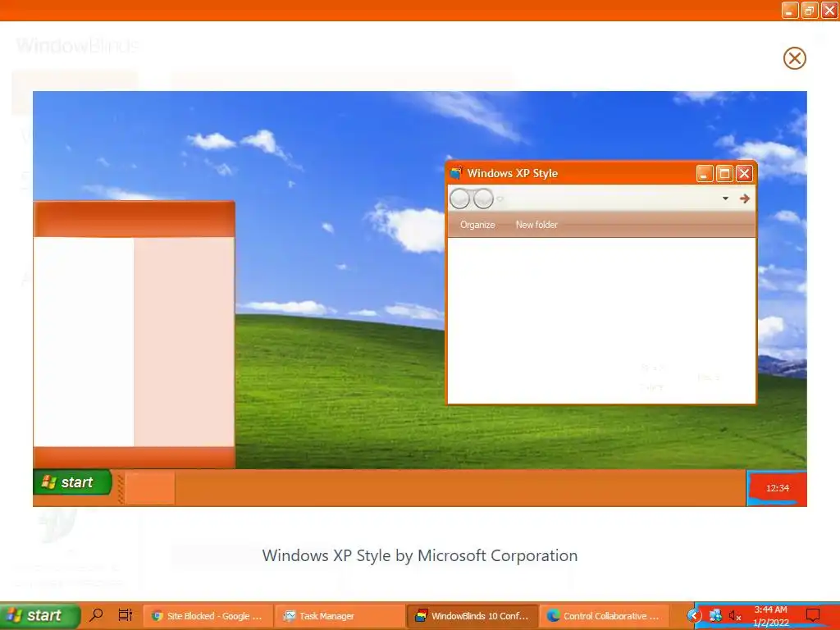Click the caption Windows XP Style by Microsoft Corporation
The height and width of the screenshot is (630, 840).
[419, 555]
